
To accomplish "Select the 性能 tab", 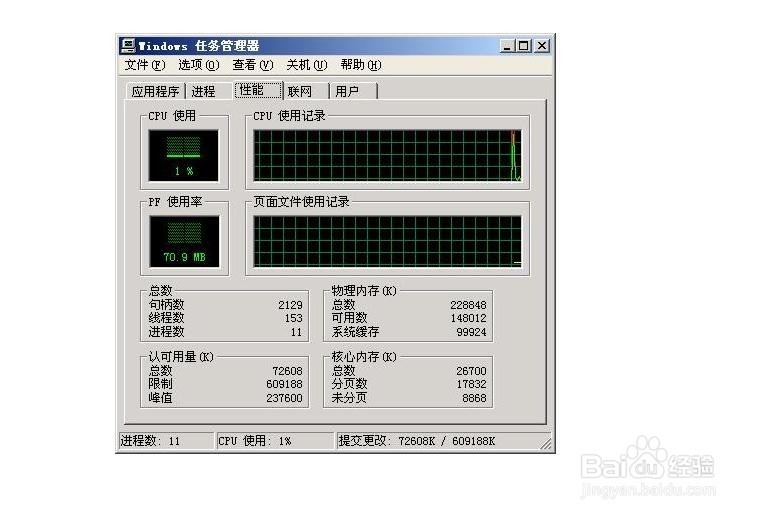I will [258, 90].
